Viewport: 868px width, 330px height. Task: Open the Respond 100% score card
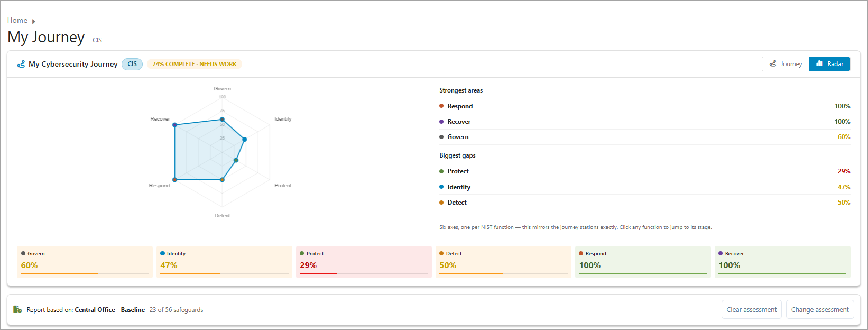(x=643, y=262)
